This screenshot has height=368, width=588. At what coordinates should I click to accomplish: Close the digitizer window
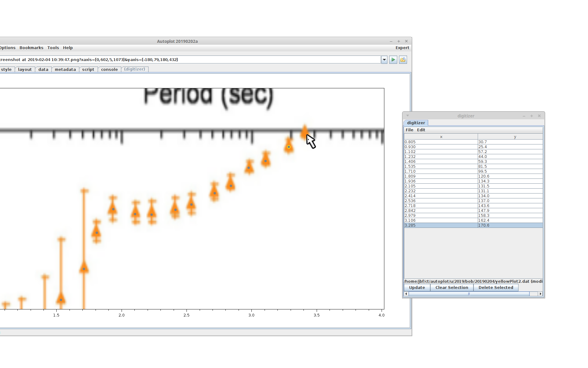coord(539,116)
